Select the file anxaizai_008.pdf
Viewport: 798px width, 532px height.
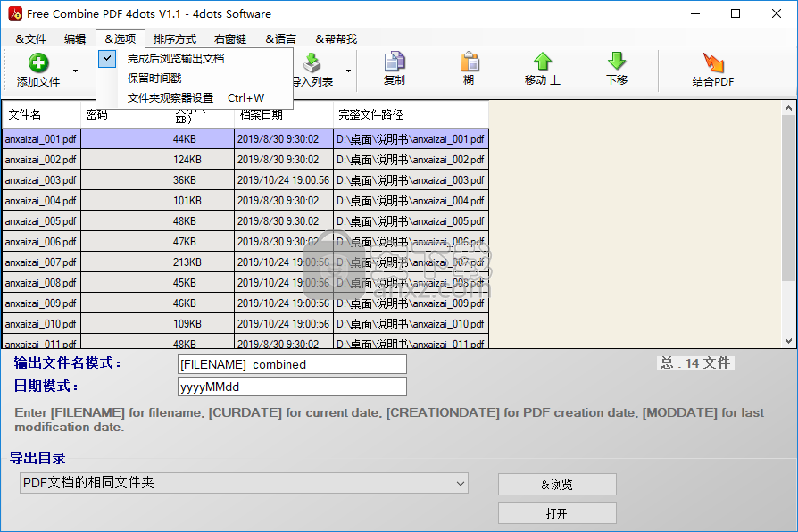tap(41, 283)
